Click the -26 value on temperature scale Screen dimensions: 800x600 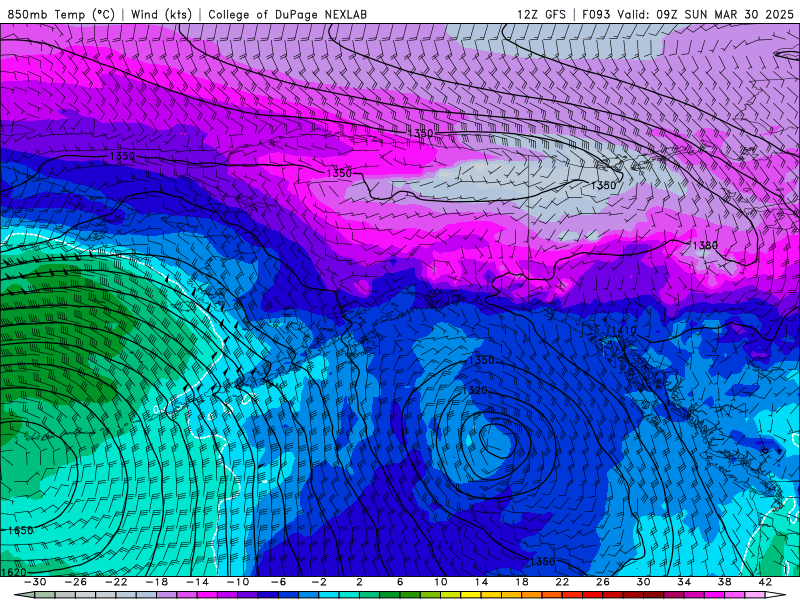click(x=76, y=582)
